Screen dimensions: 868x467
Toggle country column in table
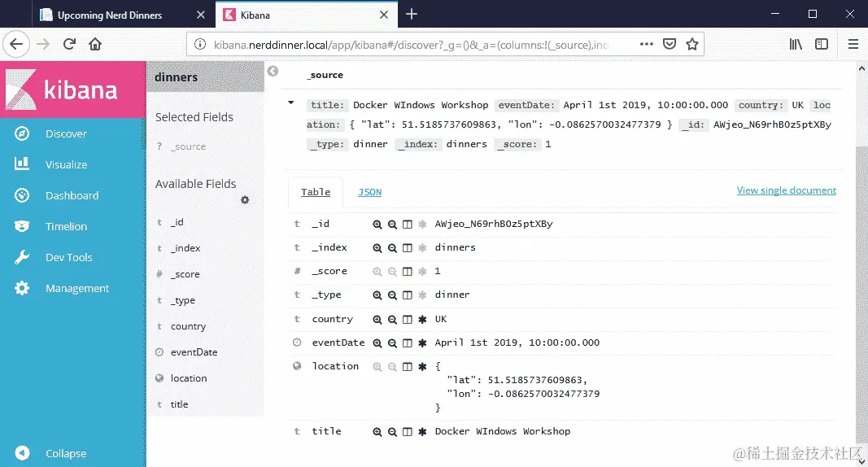tap(408, 319)
